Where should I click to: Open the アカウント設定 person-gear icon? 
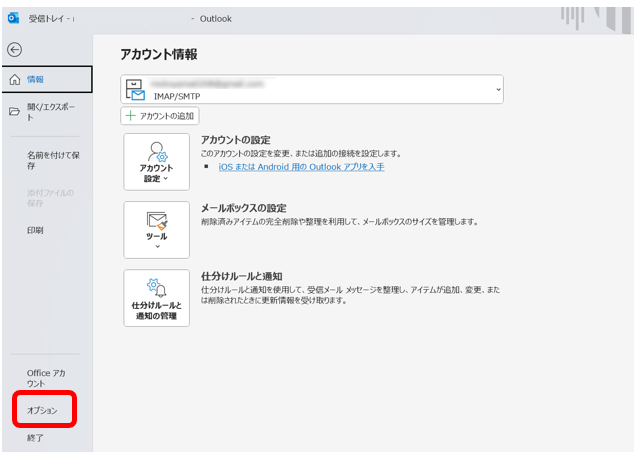pyautogui.click(x=157, y=152)
